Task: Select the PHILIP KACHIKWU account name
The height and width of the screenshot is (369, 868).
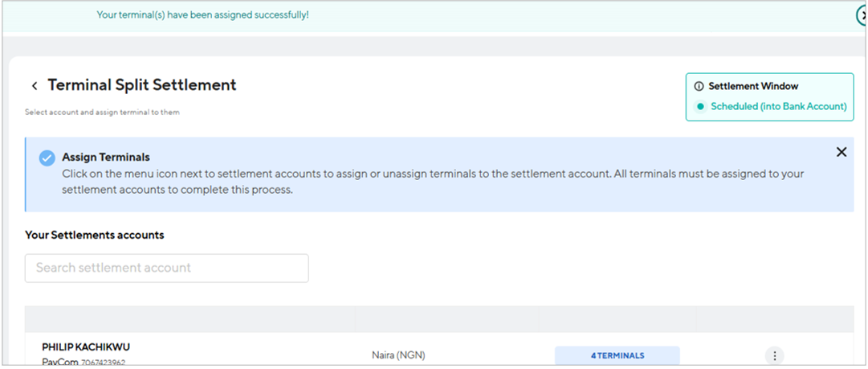Action: (x=87, y=347)
